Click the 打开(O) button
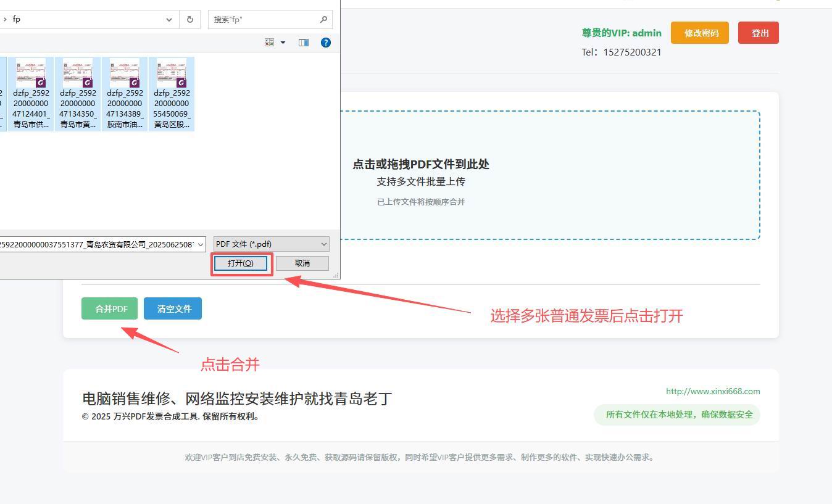The height and width of the screenshot is (504, 832). click(x=241, y=263)
